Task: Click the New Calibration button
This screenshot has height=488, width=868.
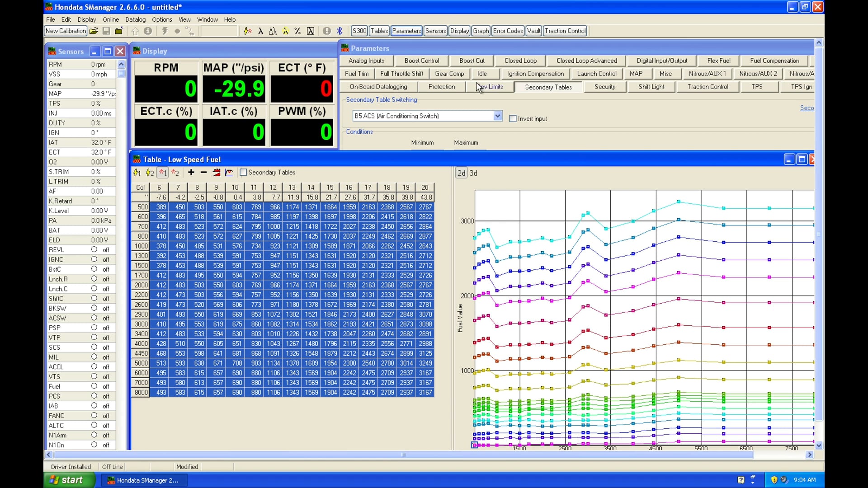Action: 65,31
